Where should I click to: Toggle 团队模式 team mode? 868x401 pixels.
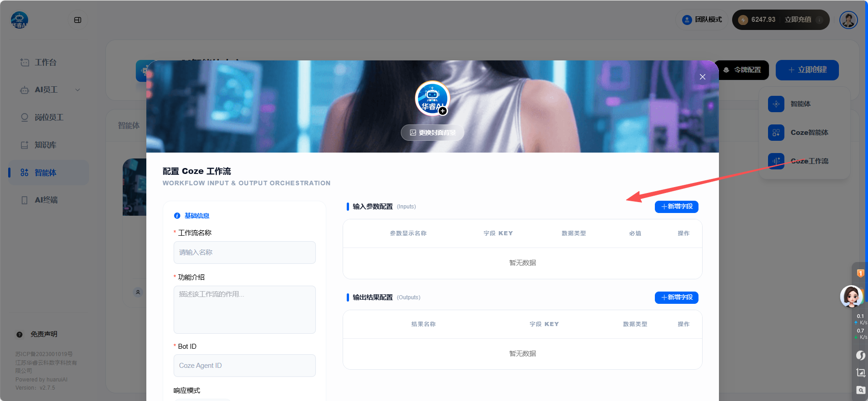click(x=702, y=20)
